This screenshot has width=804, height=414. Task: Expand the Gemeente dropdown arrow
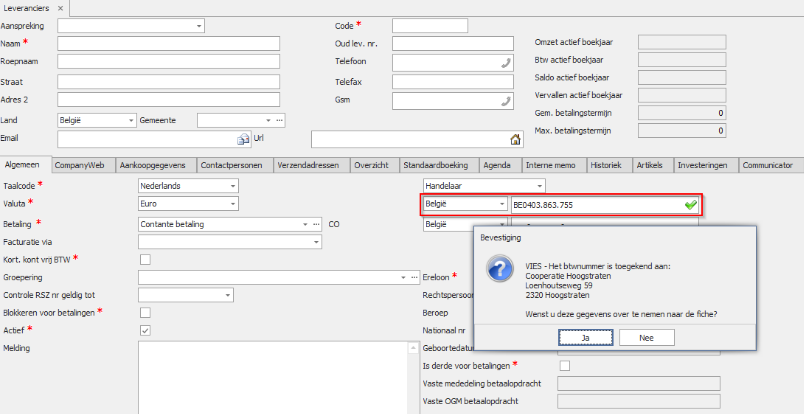tap(268, 121)
